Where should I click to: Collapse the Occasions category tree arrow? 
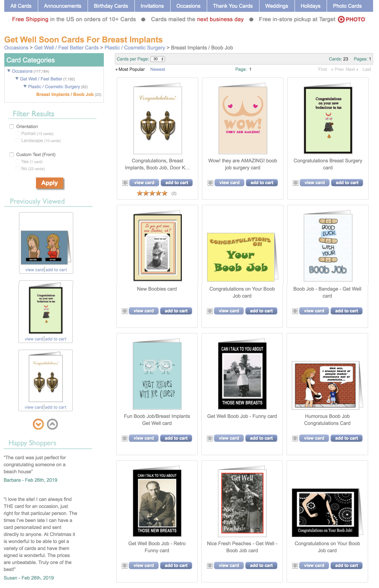click(9, 71)
